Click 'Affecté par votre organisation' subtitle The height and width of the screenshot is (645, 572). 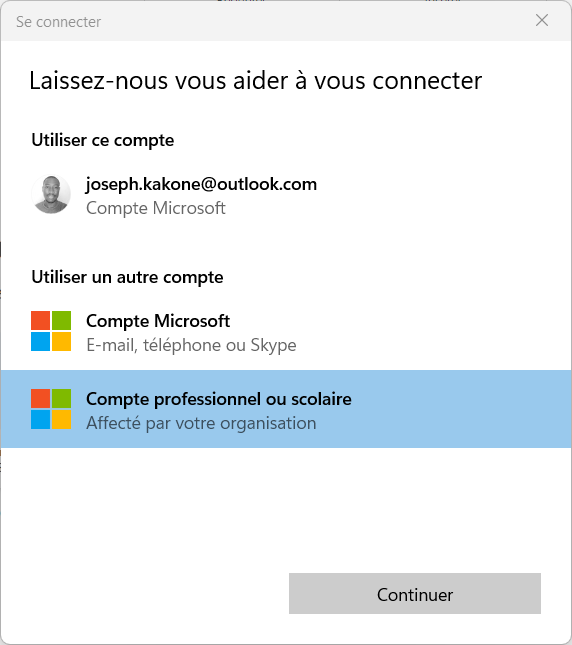pyautogui.click(x=201, y=423)
